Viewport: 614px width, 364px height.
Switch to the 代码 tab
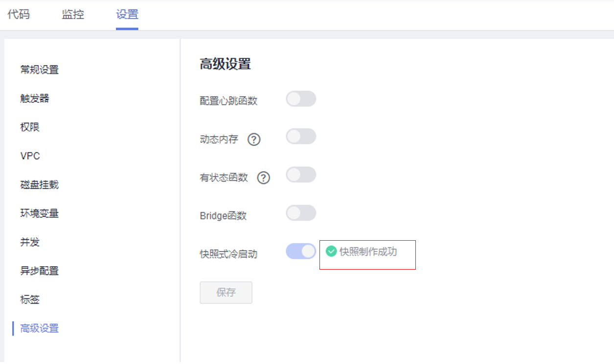click(x=19, y=14)
